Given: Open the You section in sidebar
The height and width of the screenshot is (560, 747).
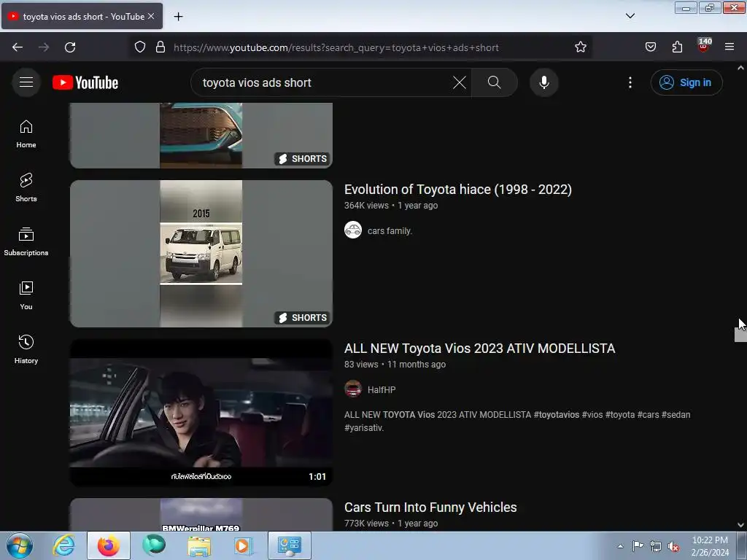Looking at the screenshot, I should point(26,295).
